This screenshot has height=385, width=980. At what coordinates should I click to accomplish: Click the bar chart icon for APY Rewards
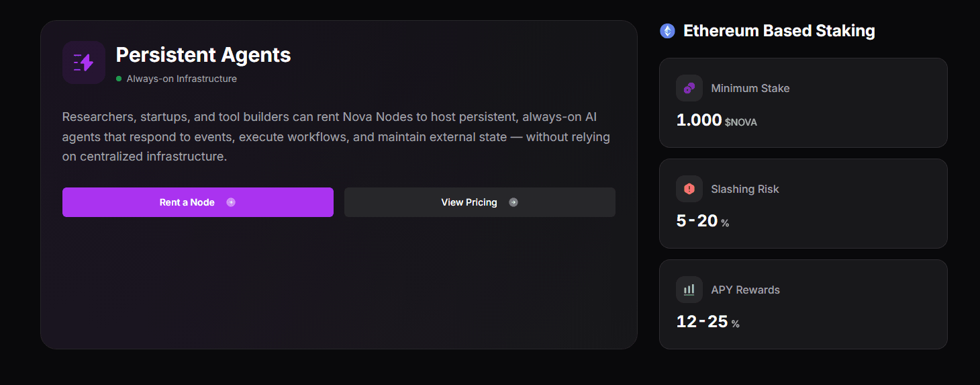[x=689, y=290]
